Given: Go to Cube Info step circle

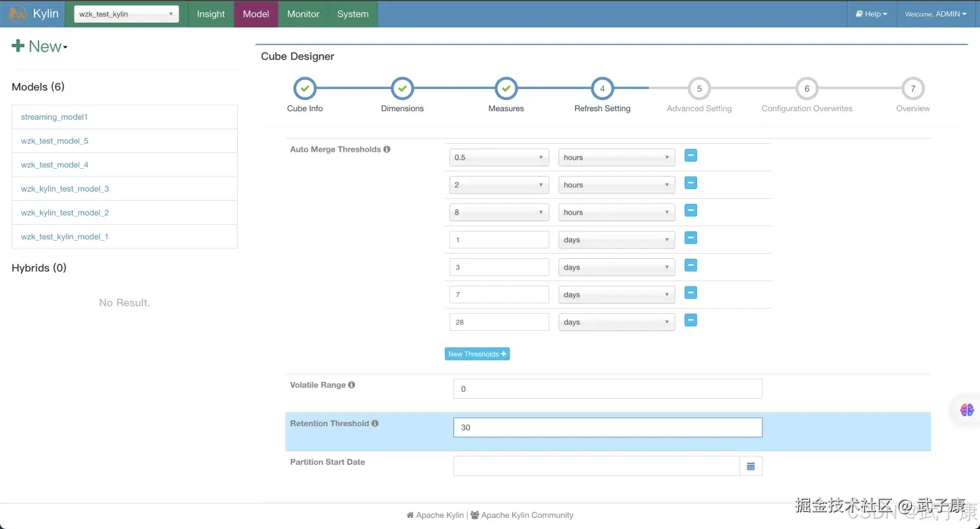Looking at the screenshot, I should [305, 89].
